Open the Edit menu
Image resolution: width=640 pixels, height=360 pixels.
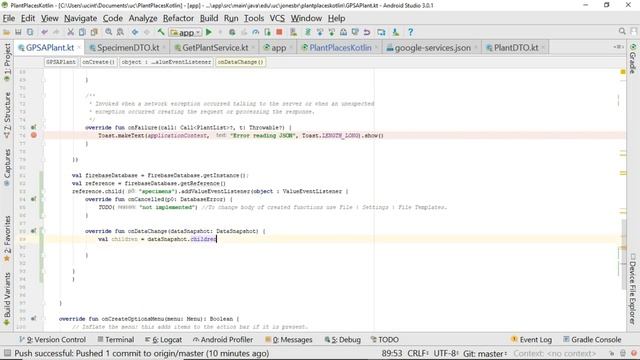pyautogui.click(x=28, y=18)
